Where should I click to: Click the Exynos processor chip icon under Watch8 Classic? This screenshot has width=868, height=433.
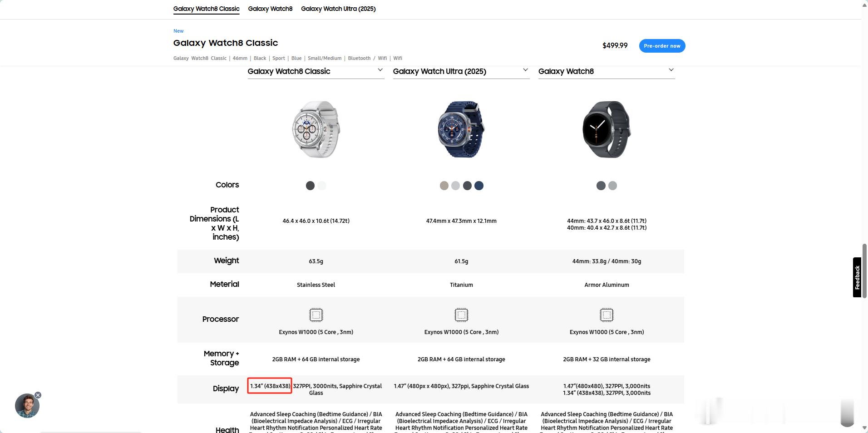[x=316, y=315]
